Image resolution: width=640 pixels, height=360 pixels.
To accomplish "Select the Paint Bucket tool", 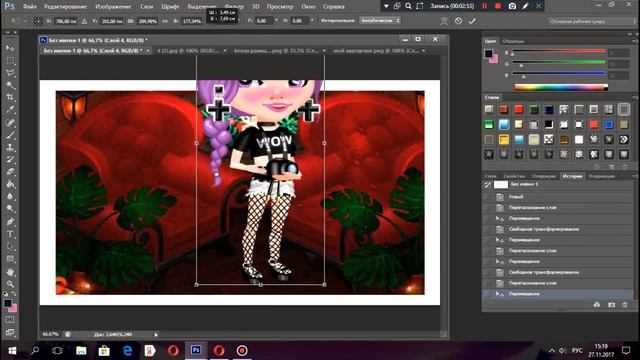I will tap(10, 184).
